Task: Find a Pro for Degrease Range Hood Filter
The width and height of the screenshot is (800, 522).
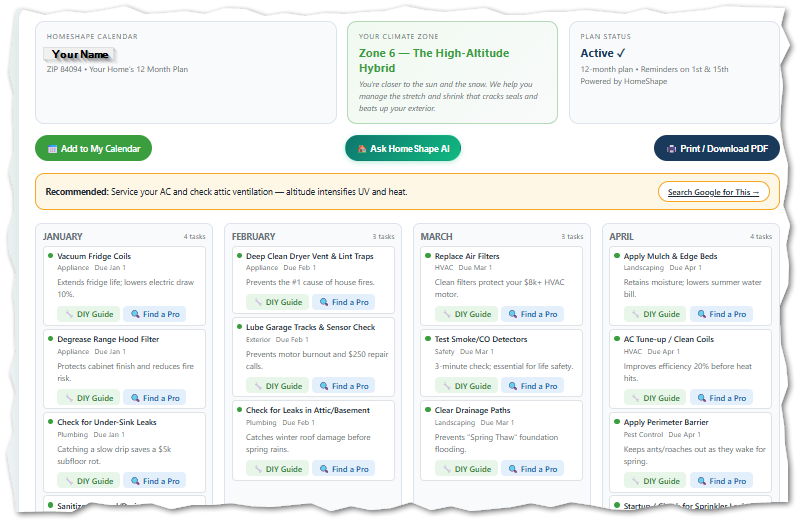Action: pos(155,398)
